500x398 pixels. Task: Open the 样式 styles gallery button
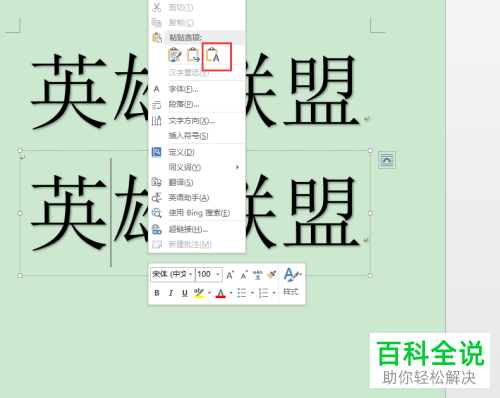(x=291, y=282)
